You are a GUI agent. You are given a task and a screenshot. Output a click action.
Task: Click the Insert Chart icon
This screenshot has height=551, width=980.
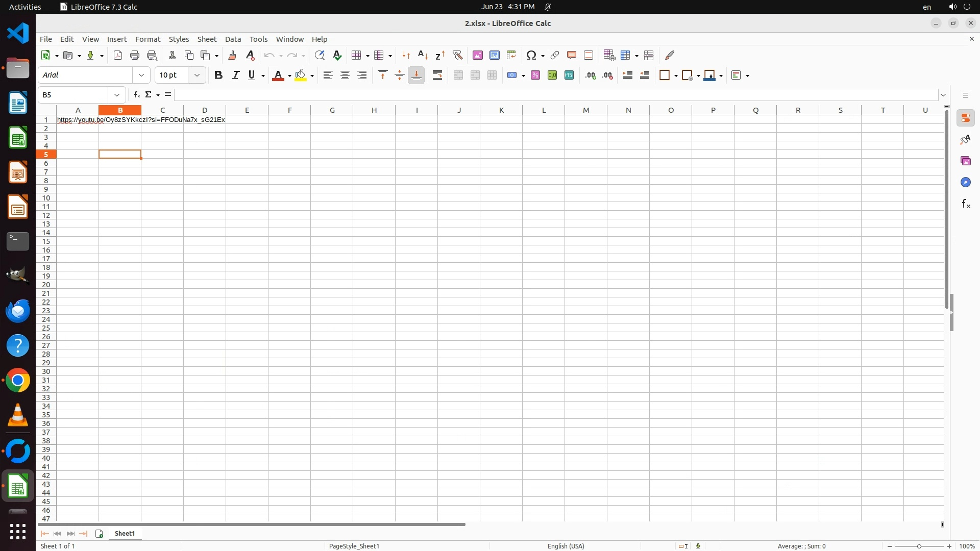pos(495,55)
